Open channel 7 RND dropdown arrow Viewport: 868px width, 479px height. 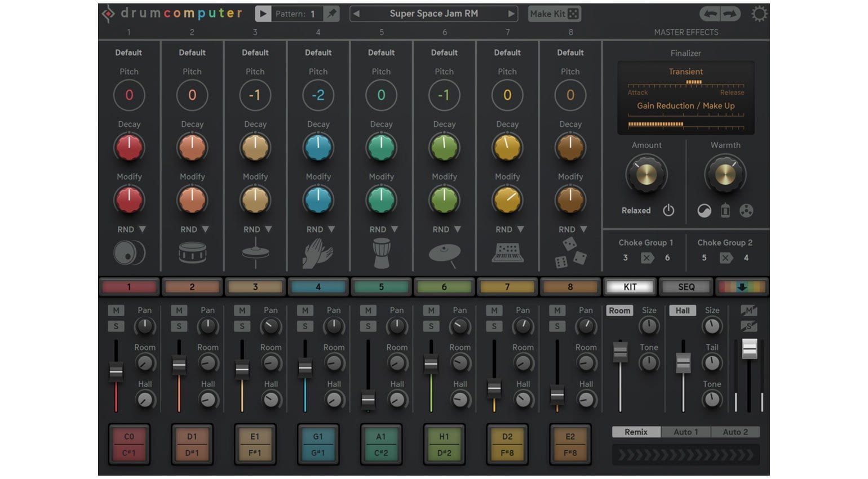pyautogui.click(x=521, y=229)
